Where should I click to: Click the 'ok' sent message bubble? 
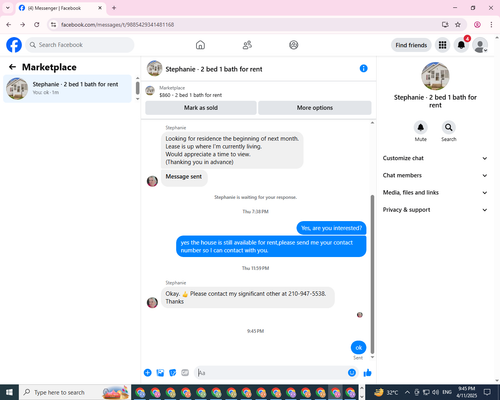point(358,348)
